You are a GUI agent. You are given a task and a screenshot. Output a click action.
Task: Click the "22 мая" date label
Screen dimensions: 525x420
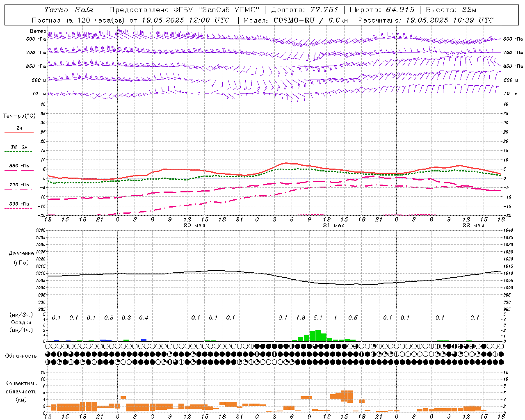pyautogui.click(x=473, y=226)
